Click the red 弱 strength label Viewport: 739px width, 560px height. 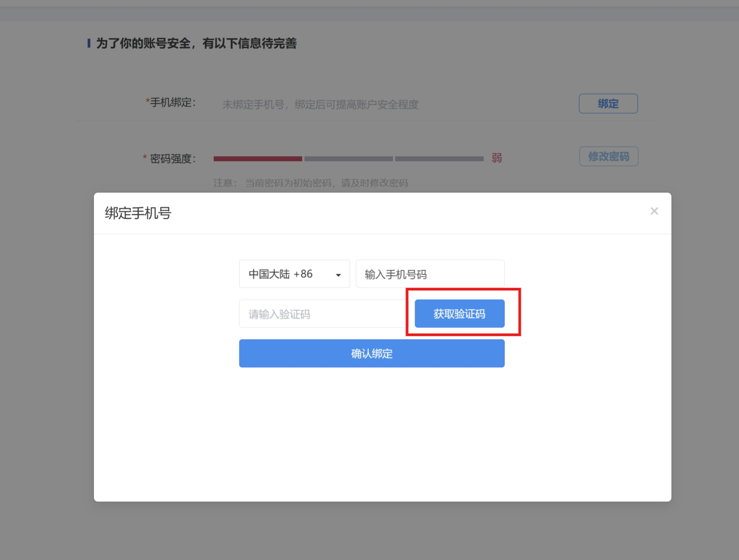[x=497, y=158]
